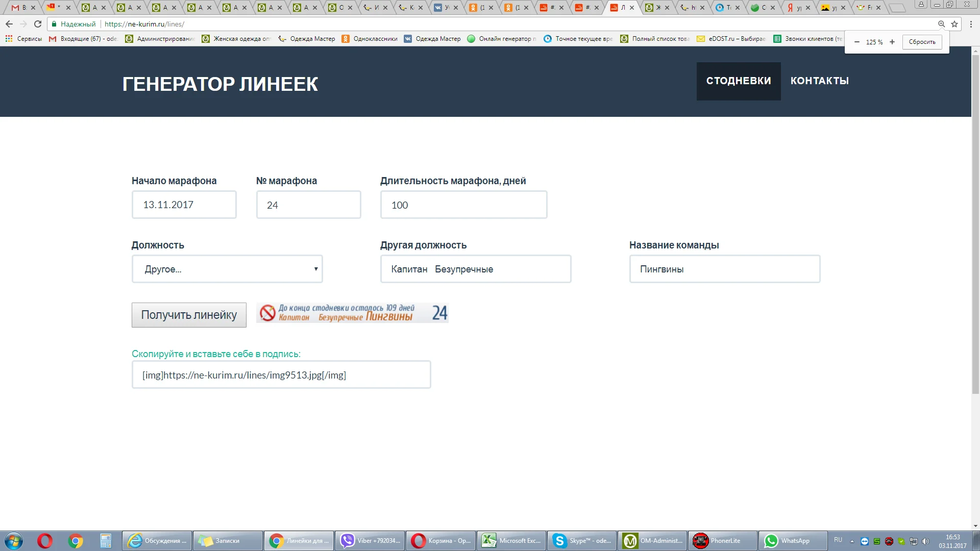Open the СТОДНЕВКИ menu item
The height and width of the screenshot is (551, 980).
coord(738,81)
